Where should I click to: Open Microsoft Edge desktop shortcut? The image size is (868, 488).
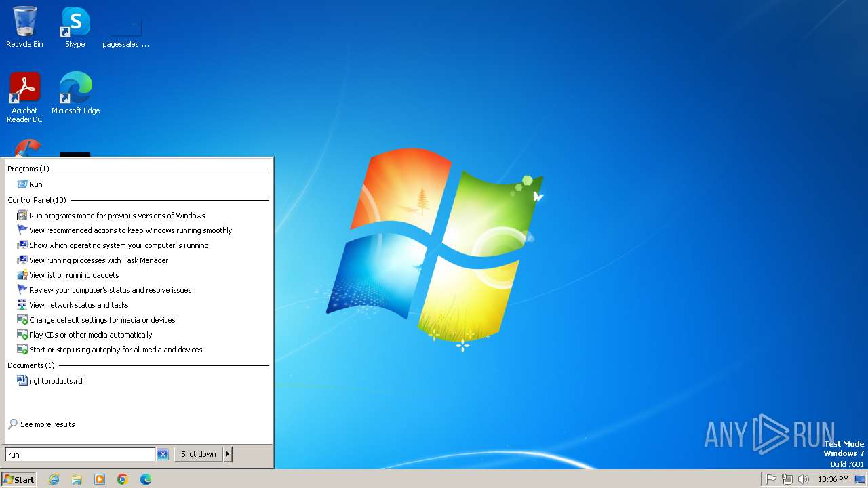[75, 94]
